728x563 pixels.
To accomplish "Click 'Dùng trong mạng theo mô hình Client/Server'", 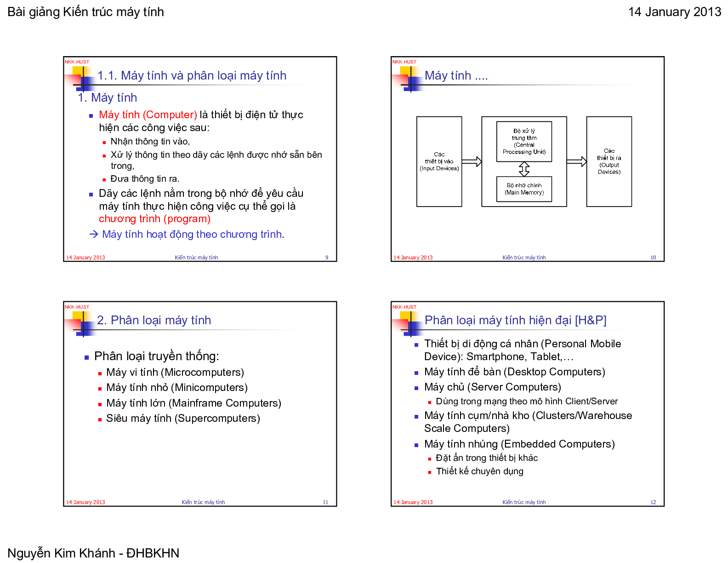I will pyautogui.click(x=527, y=401).
